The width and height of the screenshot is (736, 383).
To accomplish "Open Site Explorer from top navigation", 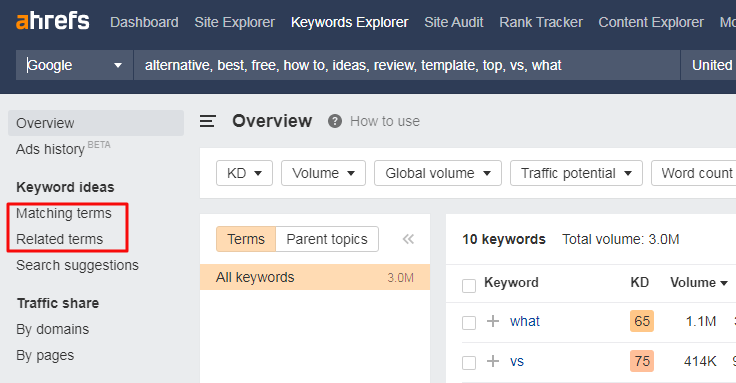I will tap(235, 22).
